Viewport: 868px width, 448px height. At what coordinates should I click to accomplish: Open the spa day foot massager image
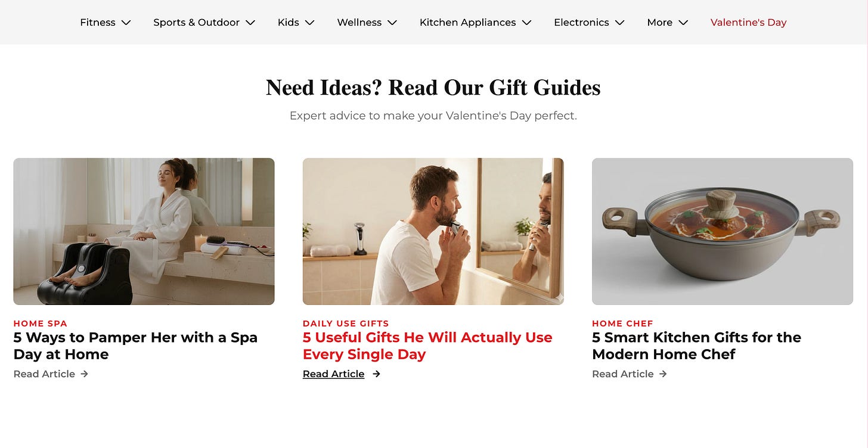(x=144, y=231)
